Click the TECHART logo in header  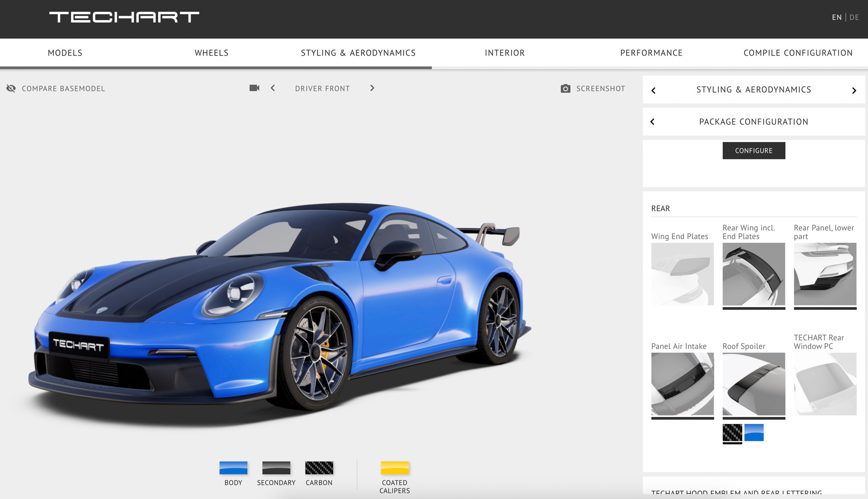pos(124,17)
